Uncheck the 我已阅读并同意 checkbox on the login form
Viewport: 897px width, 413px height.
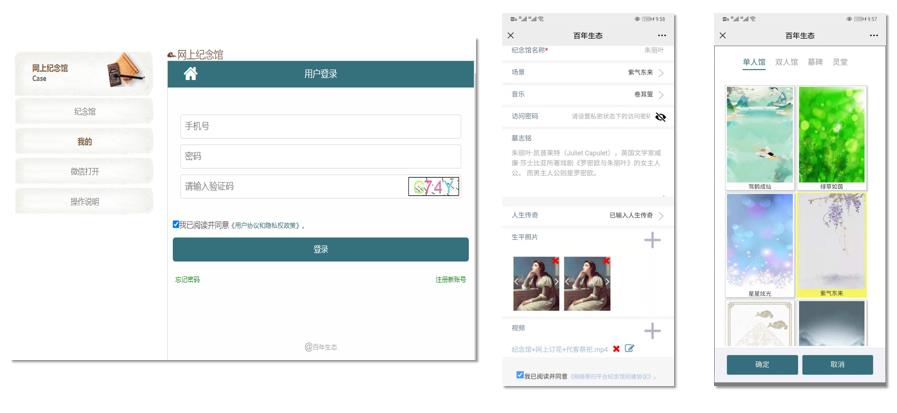tap(176, 225)
